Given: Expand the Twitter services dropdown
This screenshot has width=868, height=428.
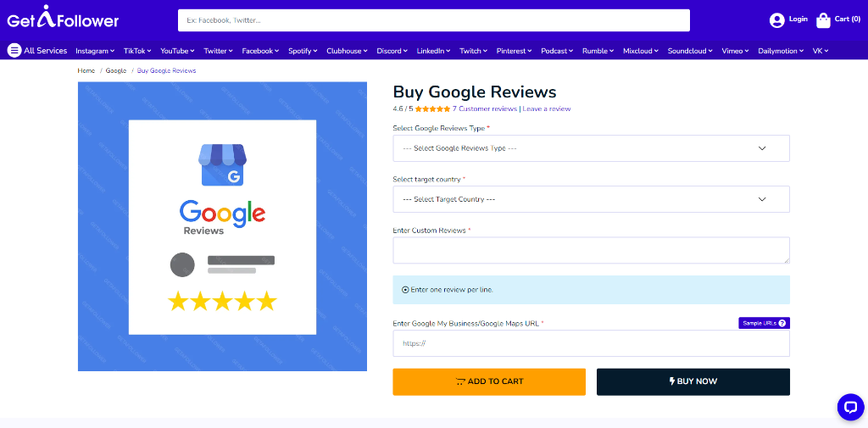Looking at the screenshot, I should [218, 51].
